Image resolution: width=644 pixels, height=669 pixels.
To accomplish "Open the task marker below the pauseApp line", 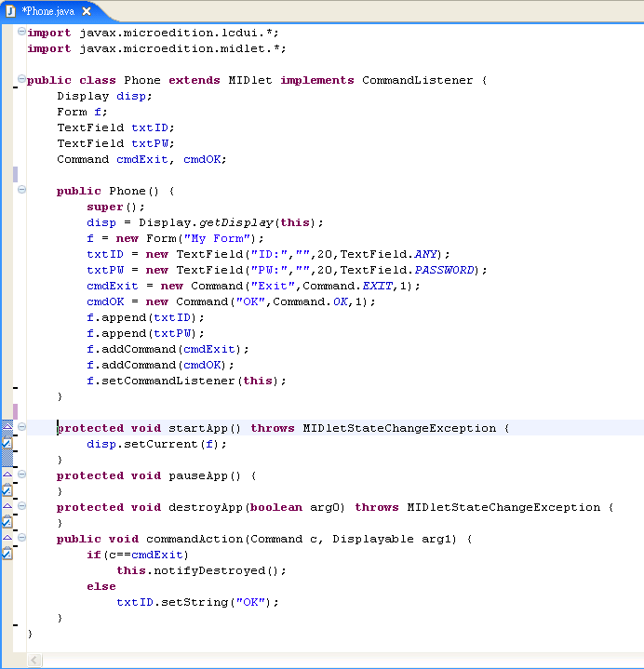I will click(x=7, y=490).
